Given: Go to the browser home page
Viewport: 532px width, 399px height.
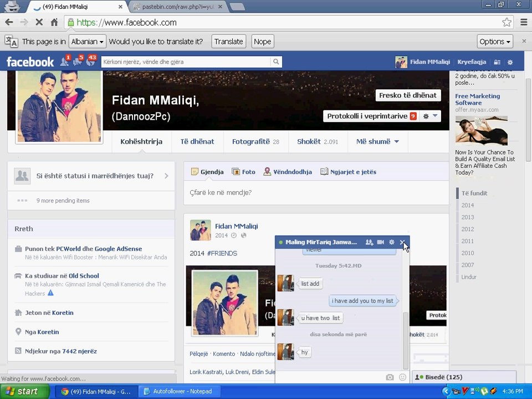Looking at the screenshot, I should (54, 22).
